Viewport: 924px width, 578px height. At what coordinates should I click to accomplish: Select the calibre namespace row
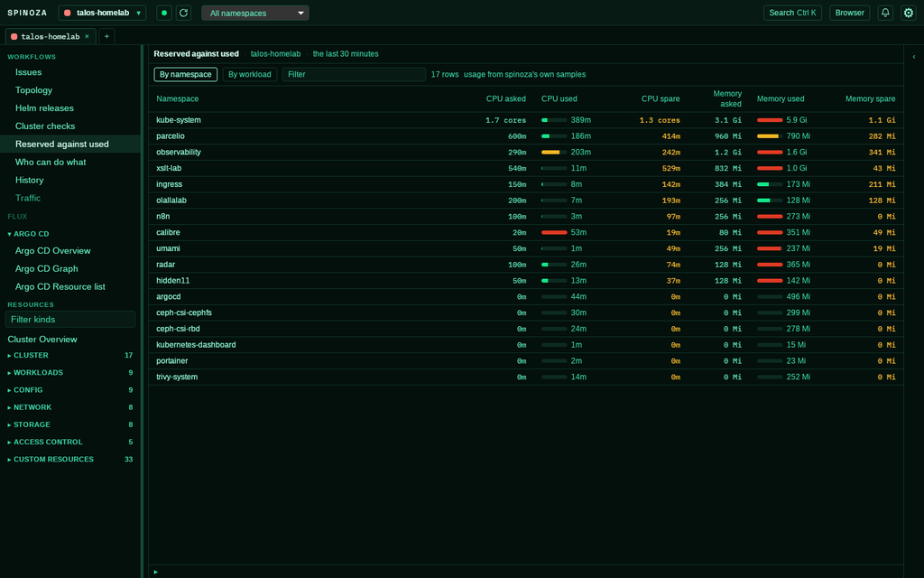point(526,232)
